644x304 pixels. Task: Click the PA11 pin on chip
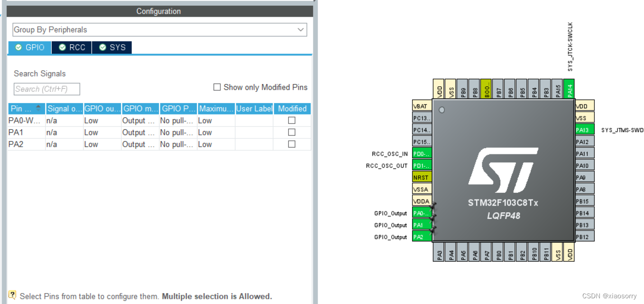(585, 154)
